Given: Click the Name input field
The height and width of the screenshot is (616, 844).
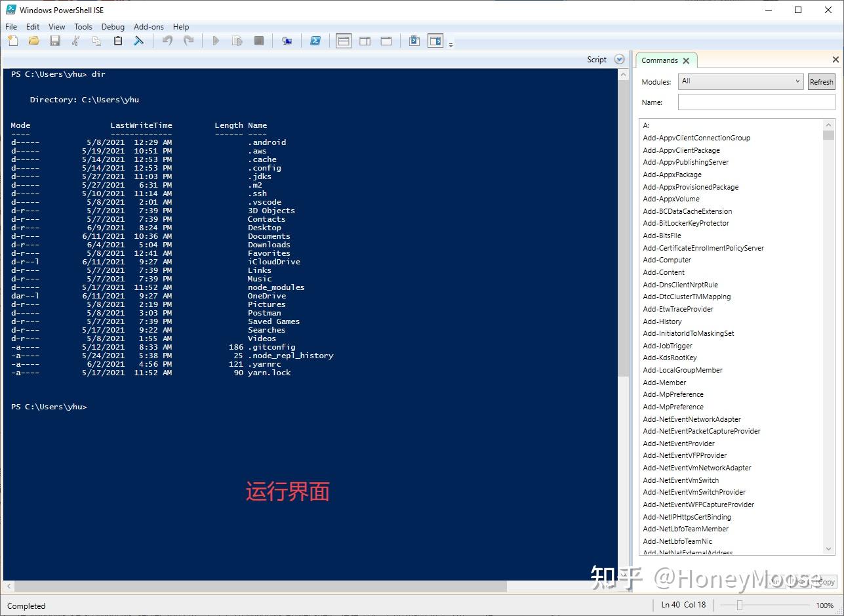Looking at the screenshot, I should [755, 102].
